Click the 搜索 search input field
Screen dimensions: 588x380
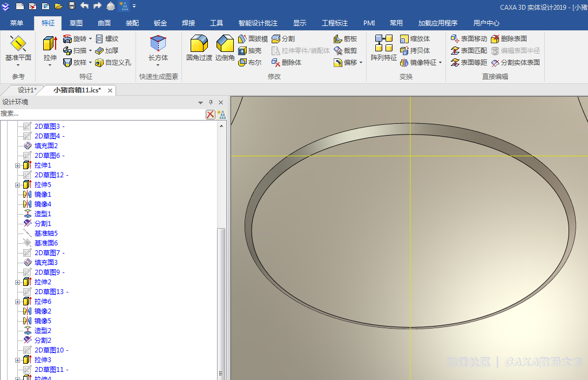(103, 114)
